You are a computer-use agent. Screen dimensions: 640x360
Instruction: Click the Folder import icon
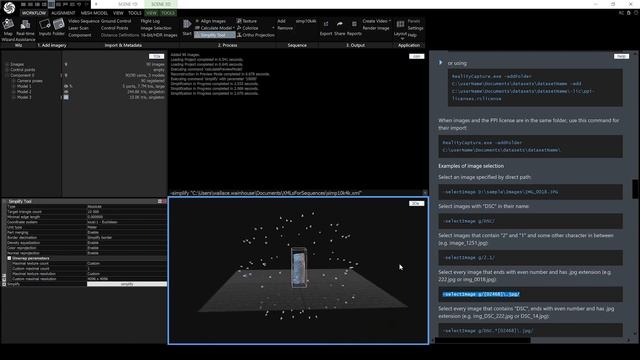59,25
